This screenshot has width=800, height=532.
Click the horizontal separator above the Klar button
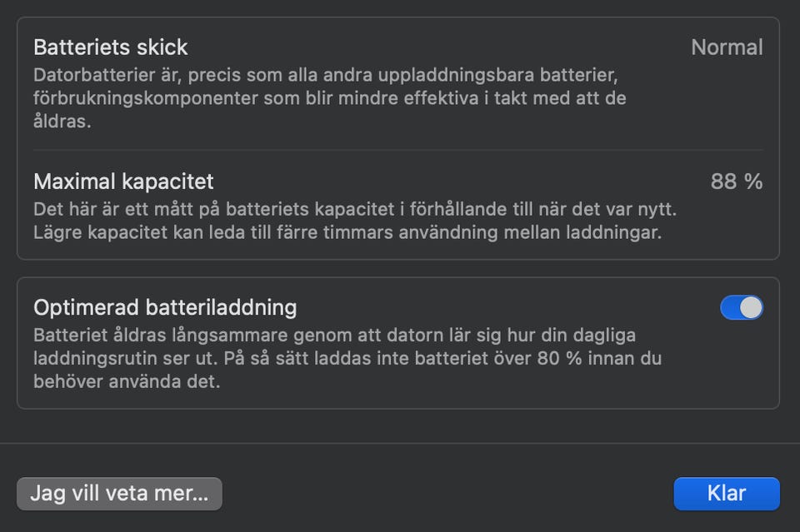tap(400, 443)
